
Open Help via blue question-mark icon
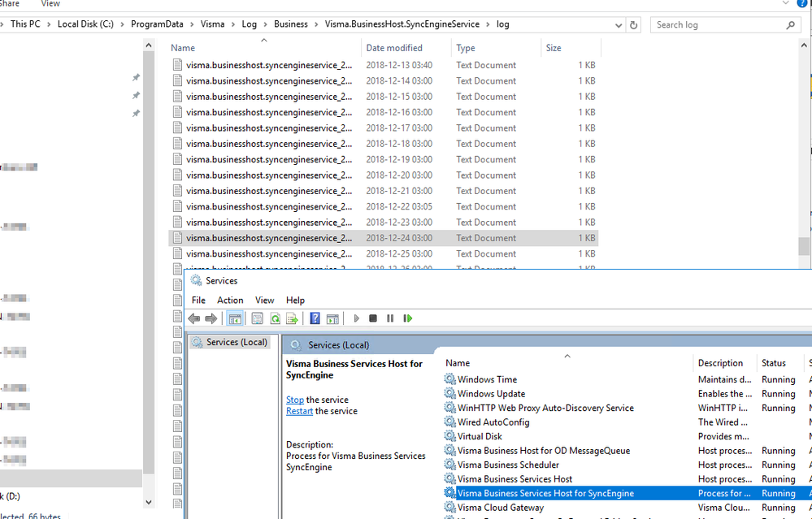(x=315, y=318)
